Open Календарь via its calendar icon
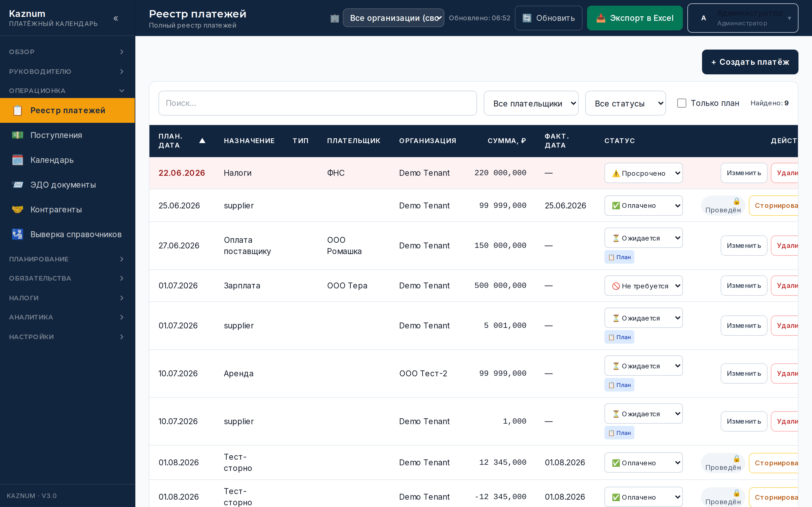Image resolution: width=812 pixels, height=507 pixels. (x=17, y=160)
